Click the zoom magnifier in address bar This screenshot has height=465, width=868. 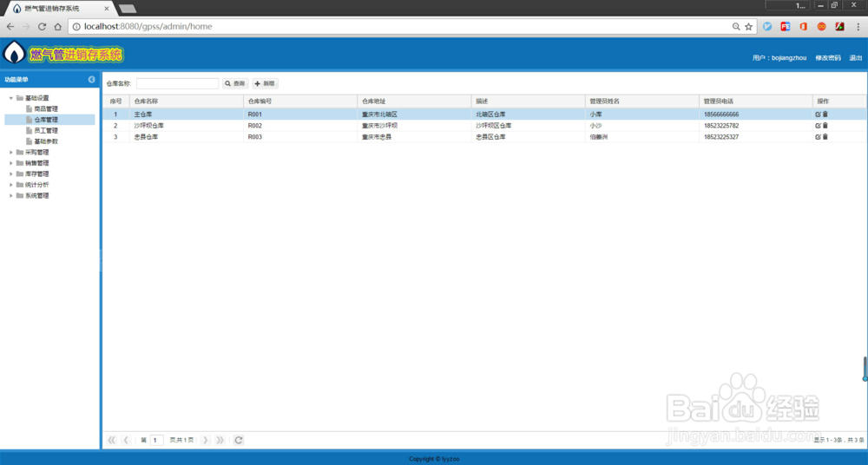736,27
